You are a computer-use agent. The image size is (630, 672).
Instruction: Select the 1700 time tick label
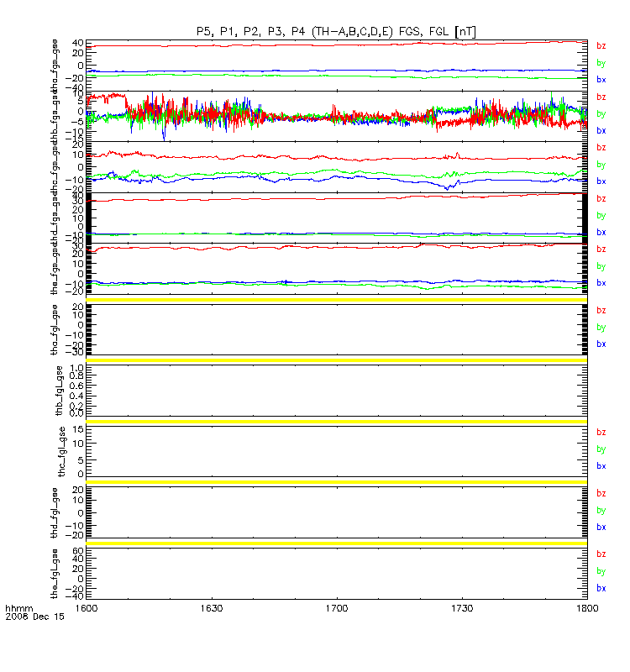[x=337, y=608]
